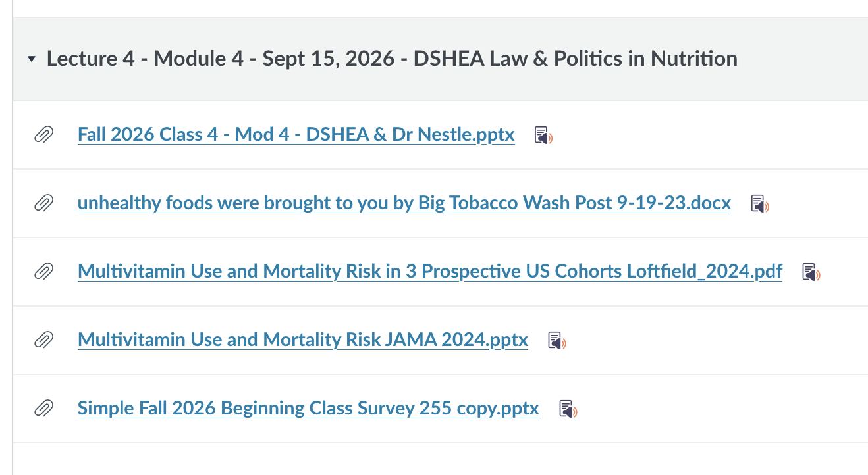
Task: Open the Simple Fall 2026 Beginning Class Survey link
Action: coord(308,409)
